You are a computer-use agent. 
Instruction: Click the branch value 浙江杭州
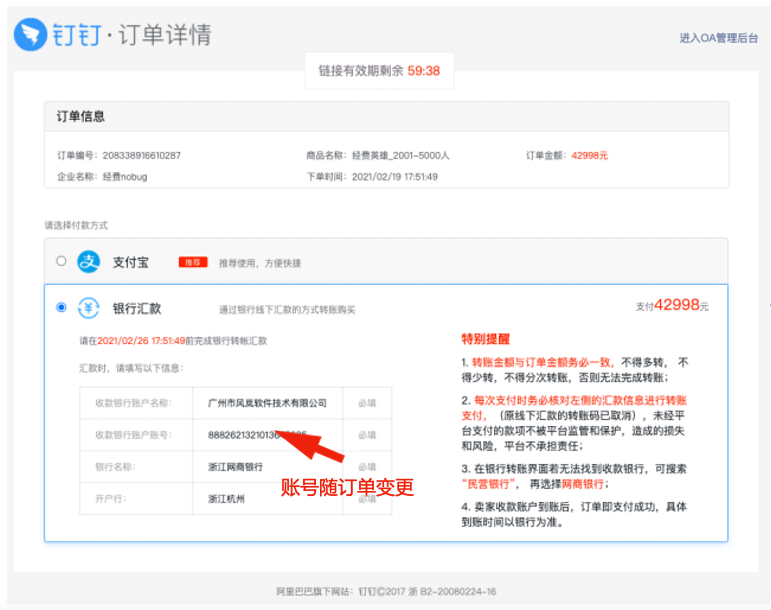point(226,499)
